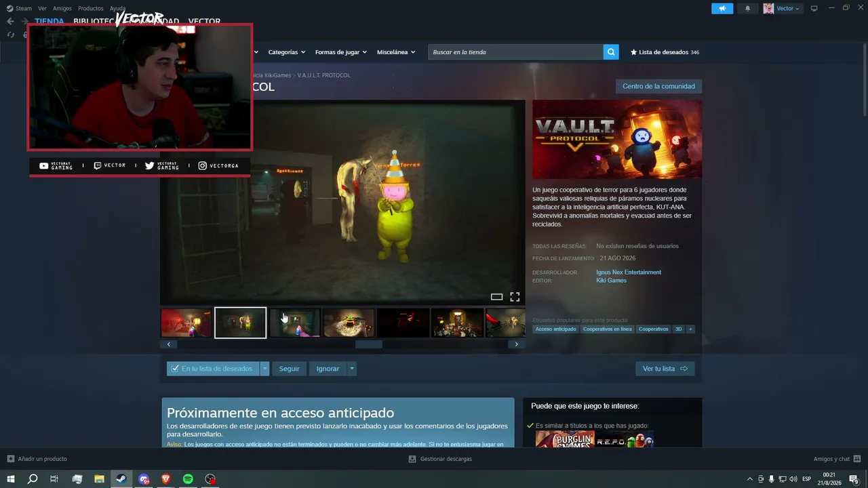Click the 'Acceso anticipado' tag

(x=555, y=329)
